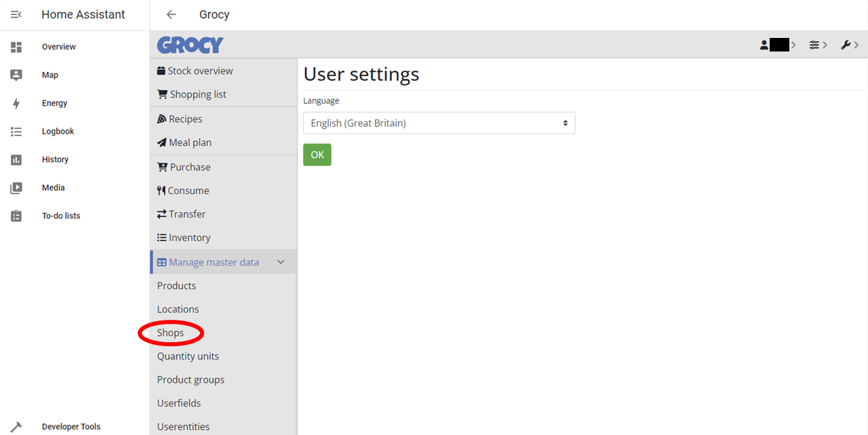Click the Stock overview box icon
Screen dimensions: 868x435
[x=161, y=70]
